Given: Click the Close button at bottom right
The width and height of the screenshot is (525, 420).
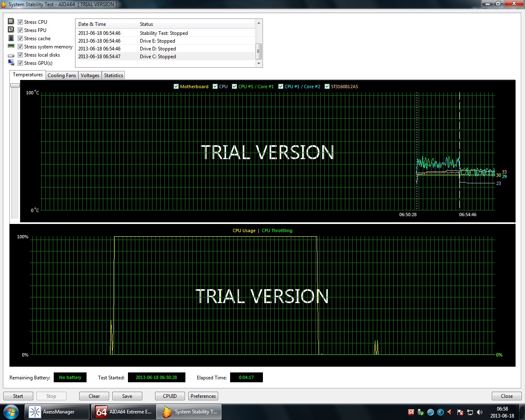Looking at the screenshot, I should pos(507,396).
